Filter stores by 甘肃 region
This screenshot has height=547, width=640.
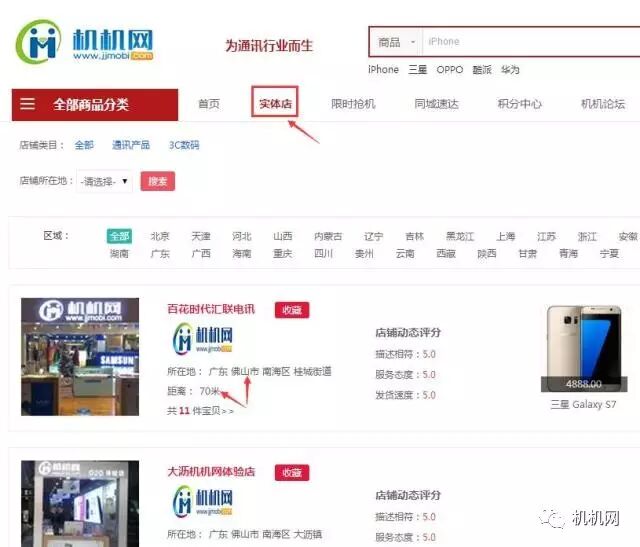[528, 254]
